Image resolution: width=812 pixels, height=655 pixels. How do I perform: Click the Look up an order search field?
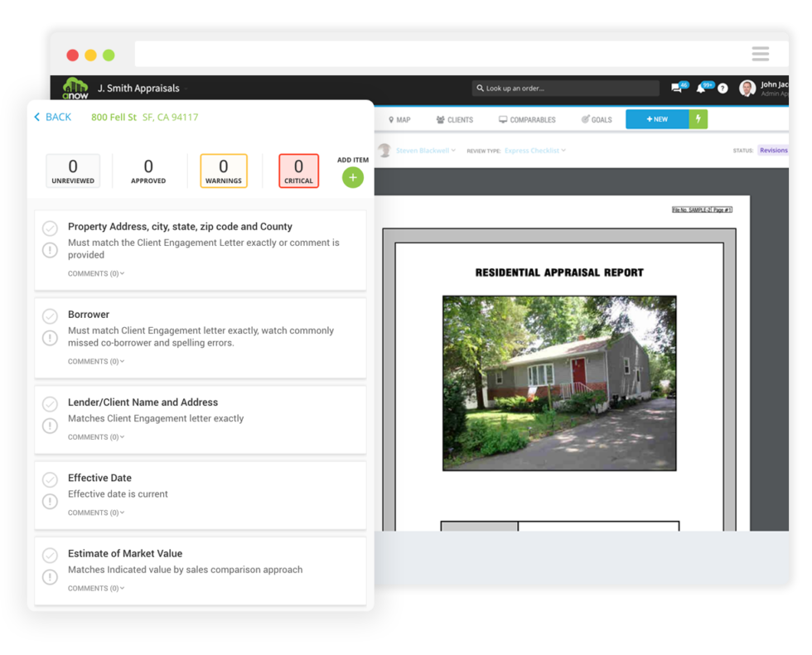pos(566,89)
